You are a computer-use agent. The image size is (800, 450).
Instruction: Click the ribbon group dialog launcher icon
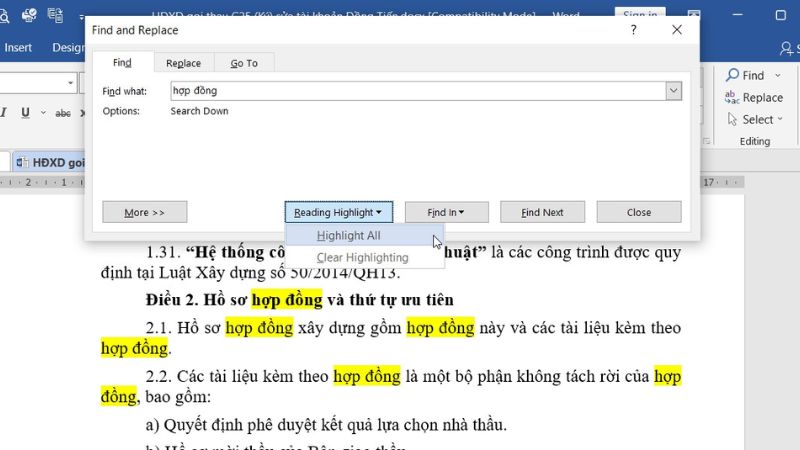tap(707, 141)
